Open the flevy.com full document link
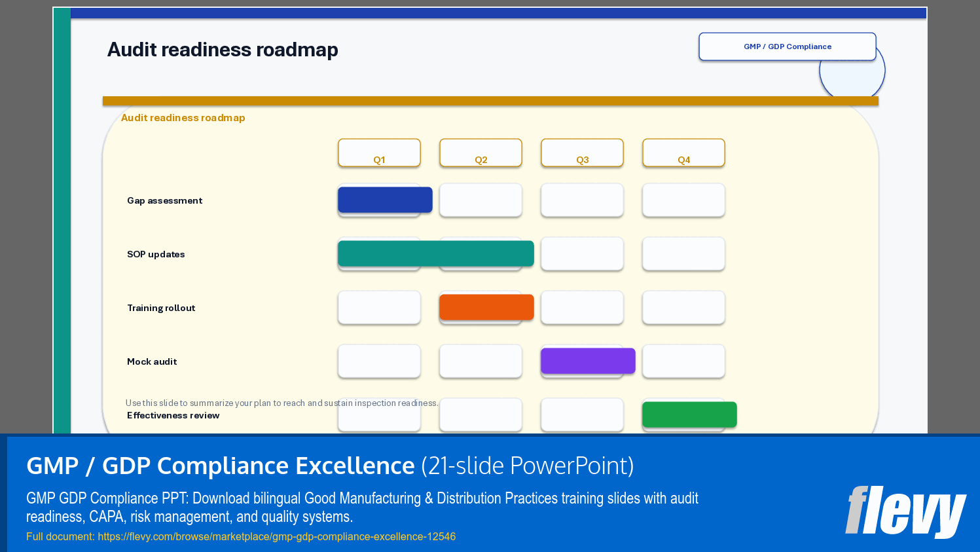This screenshot has height=552, width=980. tap(277, 536)
